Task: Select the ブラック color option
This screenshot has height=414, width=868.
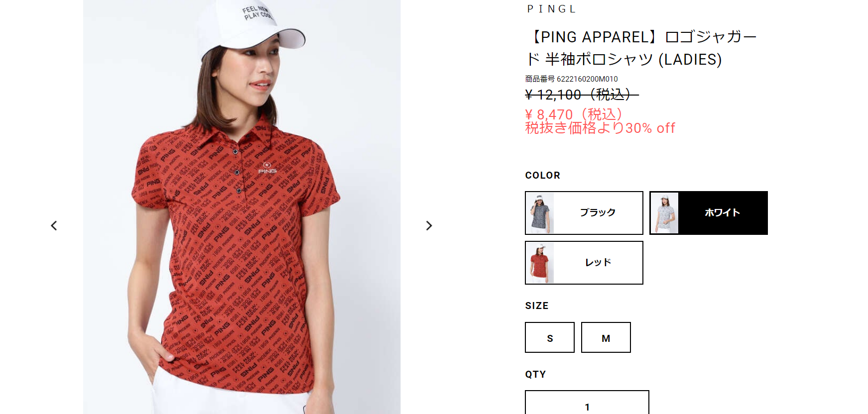Action: [x=584, y=213]
